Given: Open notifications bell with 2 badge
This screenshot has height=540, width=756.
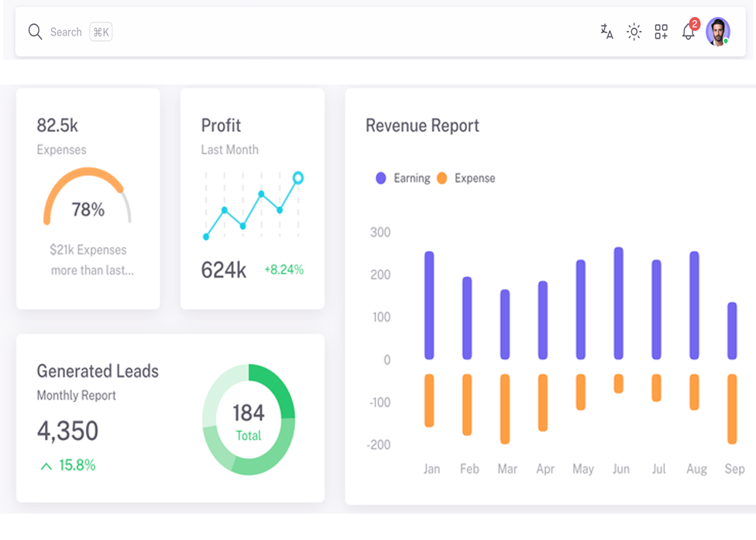Looking at the screenshot, I should click(x=688, y=32).
